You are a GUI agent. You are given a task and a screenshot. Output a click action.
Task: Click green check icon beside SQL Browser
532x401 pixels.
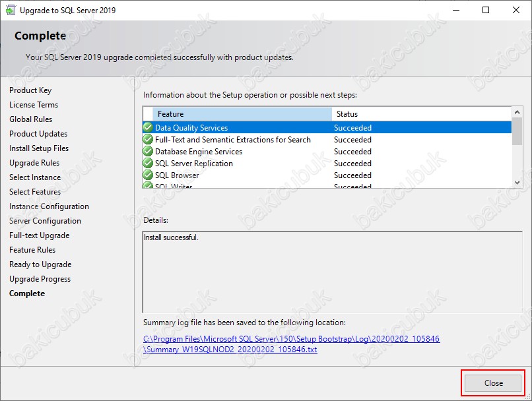pyautogui.click(x=148, y=175)
